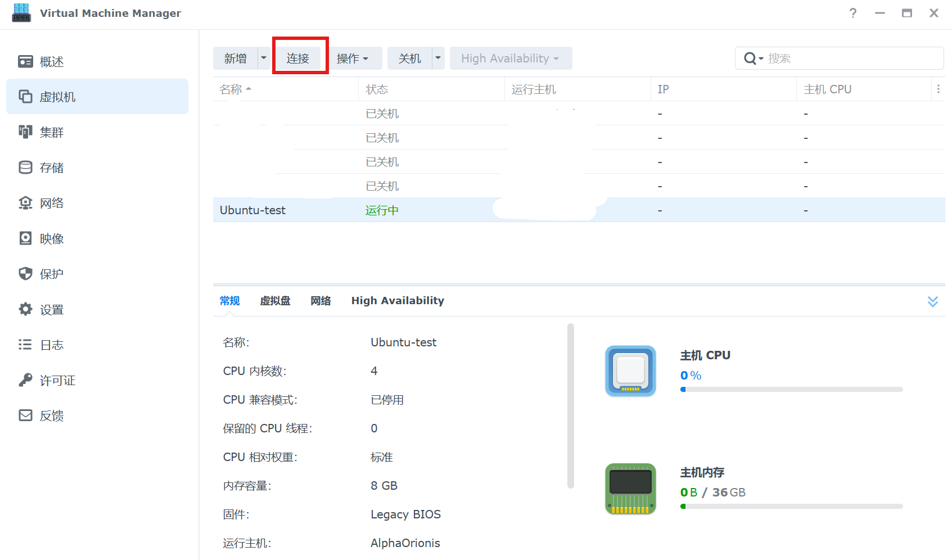The image size is (952, 560).
Task: Click the 连接 connect button
Action: click(x=298, y=58)
